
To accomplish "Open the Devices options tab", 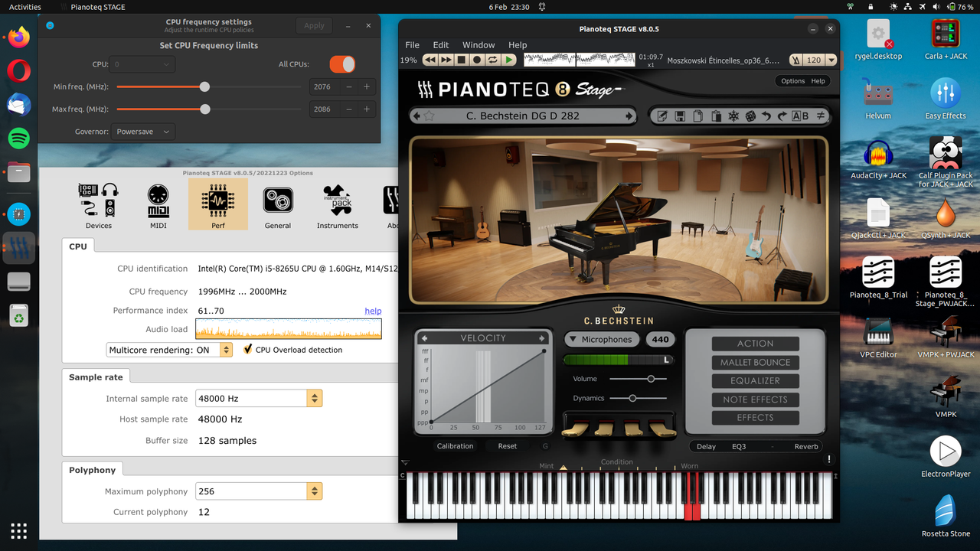I will [x=99, y=205].
